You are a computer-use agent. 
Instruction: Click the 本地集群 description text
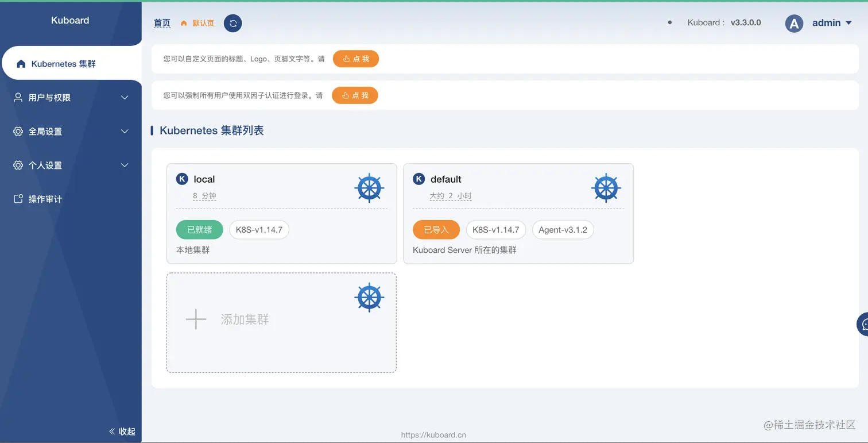193,251
